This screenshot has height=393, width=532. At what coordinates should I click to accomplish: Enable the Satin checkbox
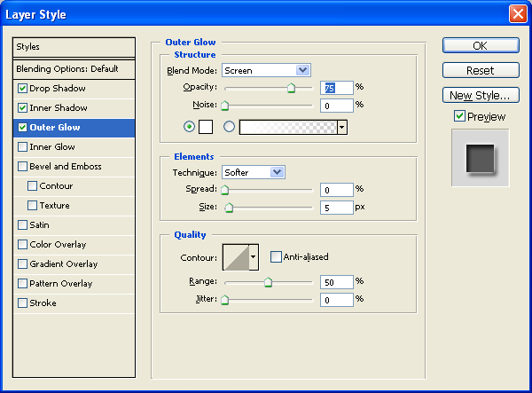pos(22,225)
